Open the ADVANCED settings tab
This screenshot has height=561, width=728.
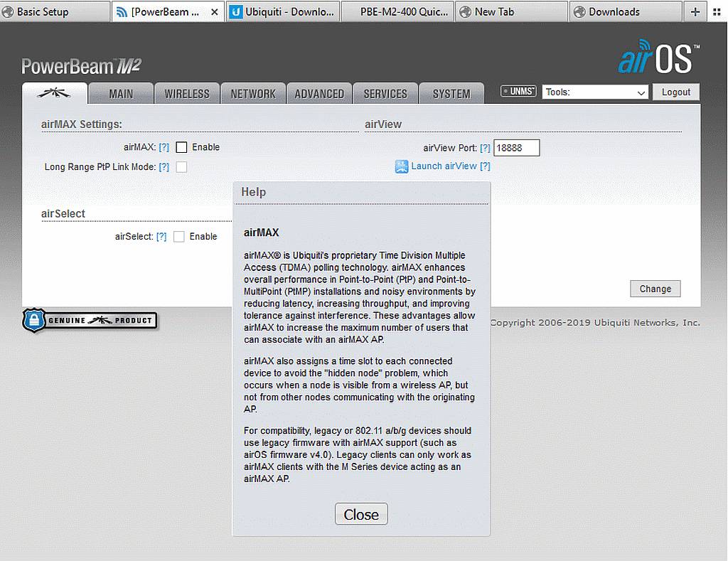tap(319, 94)
